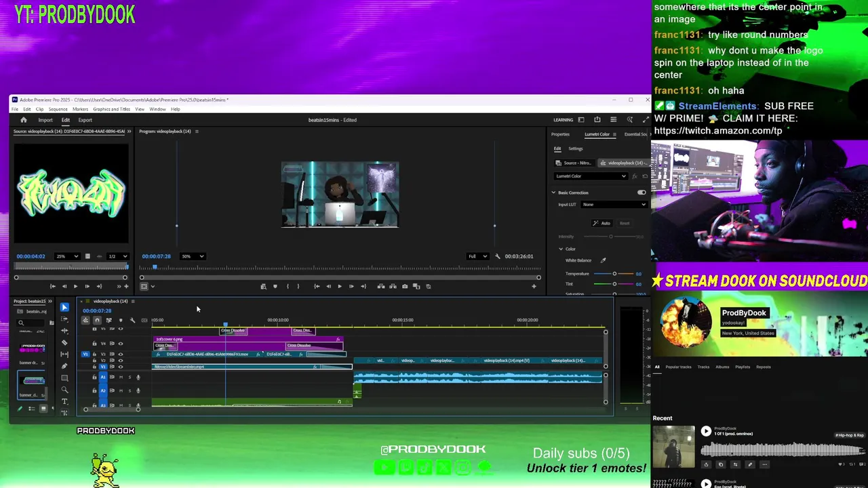Switch to the Import tab
The image size is (868, 488).
coord(45,120)
